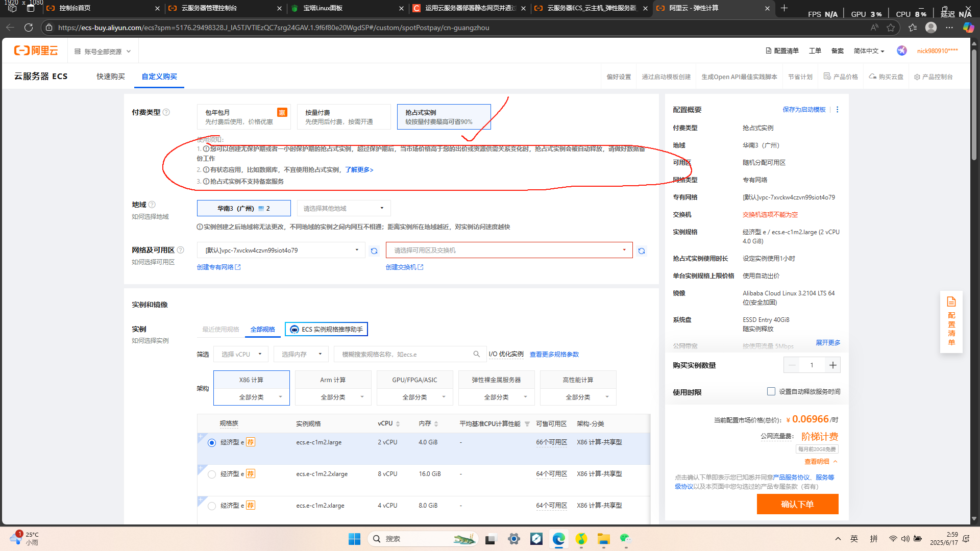The image size is (980, 551).
Task: Click help icon next to 地域
Action: pos(152,205)
